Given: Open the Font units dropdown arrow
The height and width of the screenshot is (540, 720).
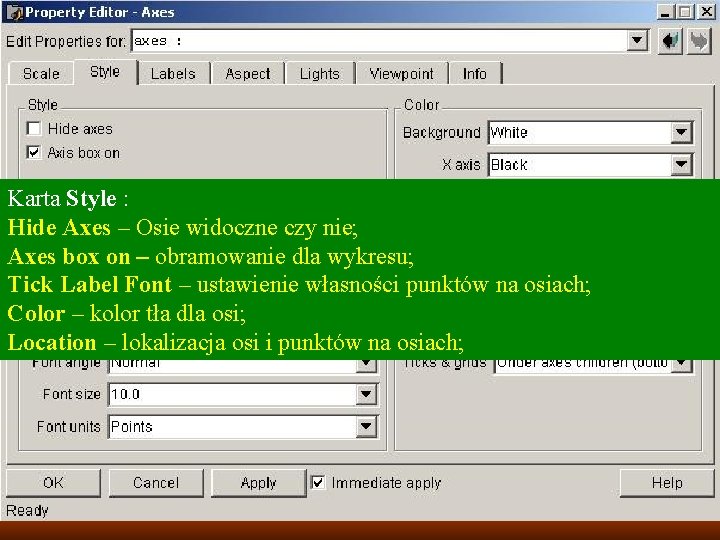Looking at the screenshot, I should pyautogui.click(x=366, y=426).
